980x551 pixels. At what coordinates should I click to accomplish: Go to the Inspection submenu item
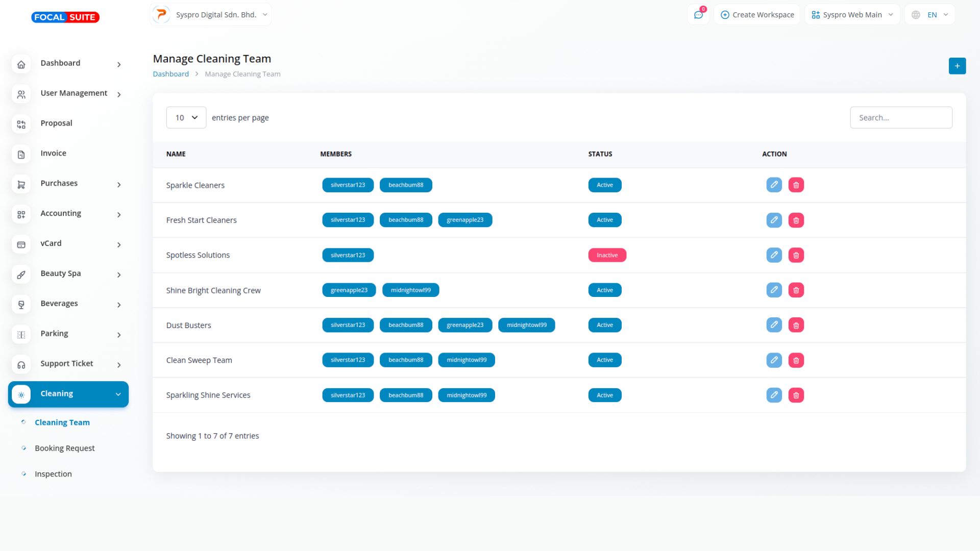click(x=53, y=474)
